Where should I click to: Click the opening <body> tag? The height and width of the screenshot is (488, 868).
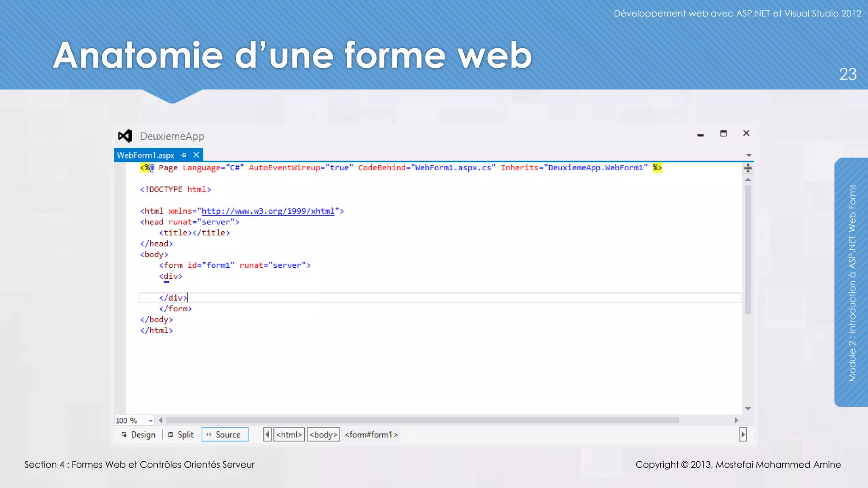click(x=154, y=255)
